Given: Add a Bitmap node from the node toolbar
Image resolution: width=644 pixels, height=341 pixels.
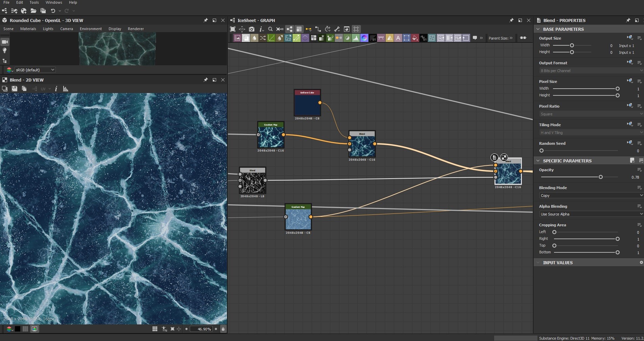Looking at the screenshot, I should click(237, 38).
